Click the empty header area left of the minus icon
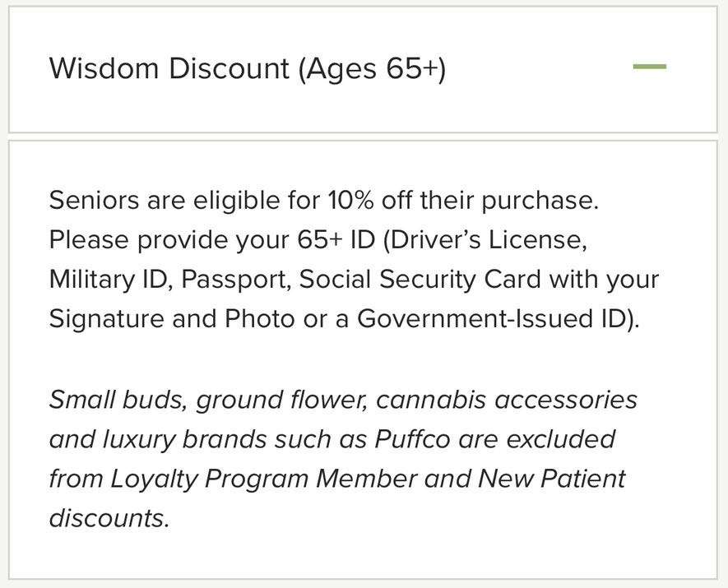Viewport: 728px width, 588px height. (x=535, y=68)
